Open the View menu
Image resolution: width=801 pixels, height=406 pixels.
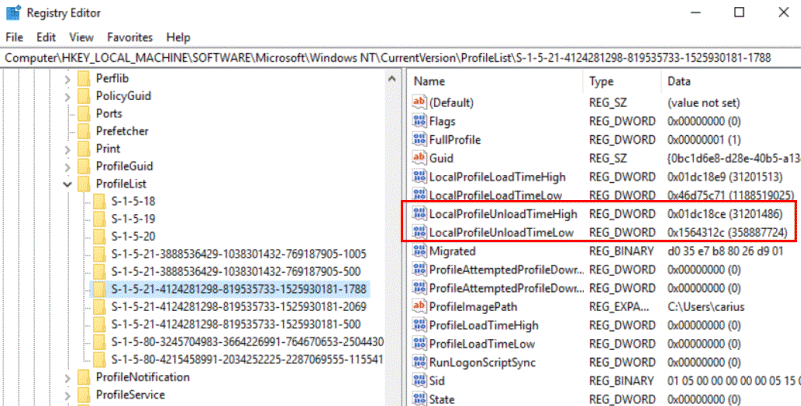[80, 37]
